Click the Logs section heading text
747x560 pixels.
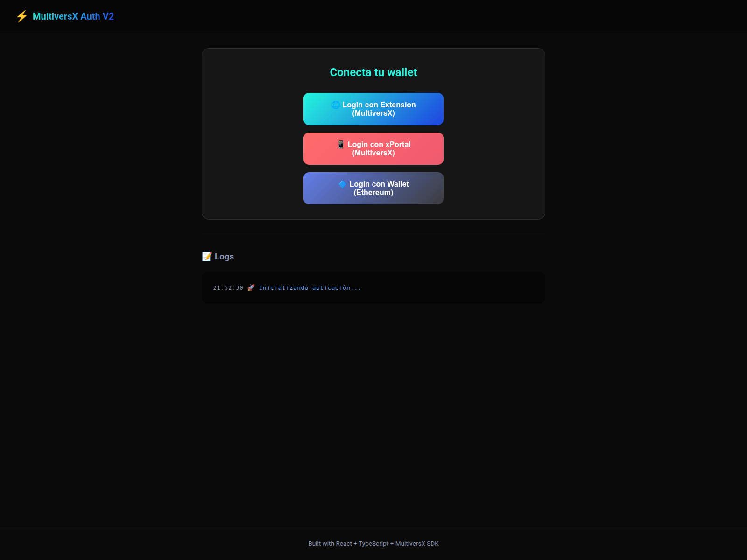tap(224, 257)
